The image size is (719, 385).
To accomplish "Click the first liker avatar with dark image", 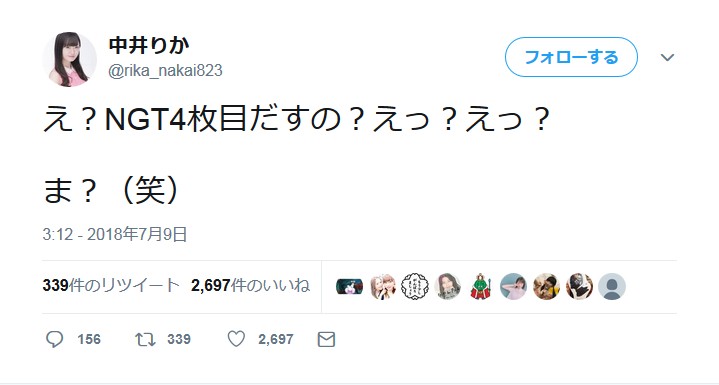I will tap(349, 286).
